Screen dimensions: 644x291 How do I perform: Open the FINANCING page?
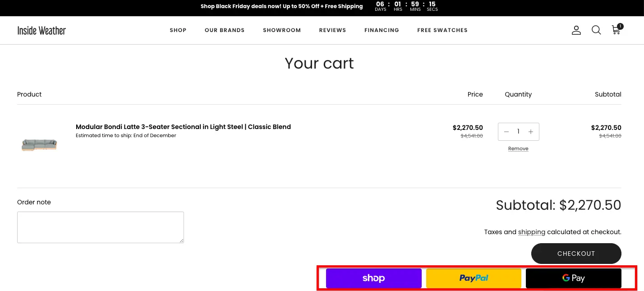382,30
